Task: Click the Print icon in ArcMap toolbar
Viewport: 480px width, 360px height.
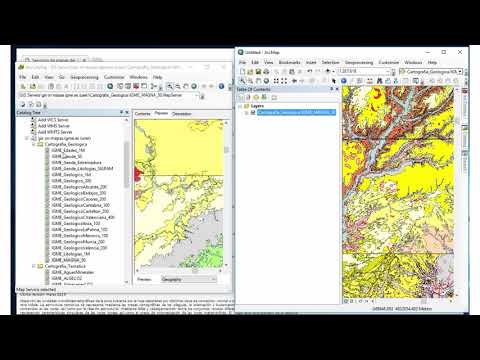Action: 266,71
